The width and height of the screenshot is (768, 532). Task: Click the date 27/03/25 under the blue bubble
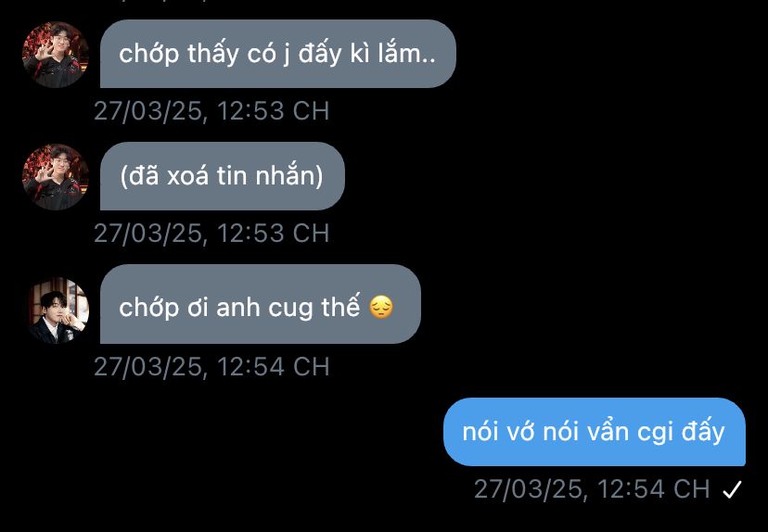(531, 489)
